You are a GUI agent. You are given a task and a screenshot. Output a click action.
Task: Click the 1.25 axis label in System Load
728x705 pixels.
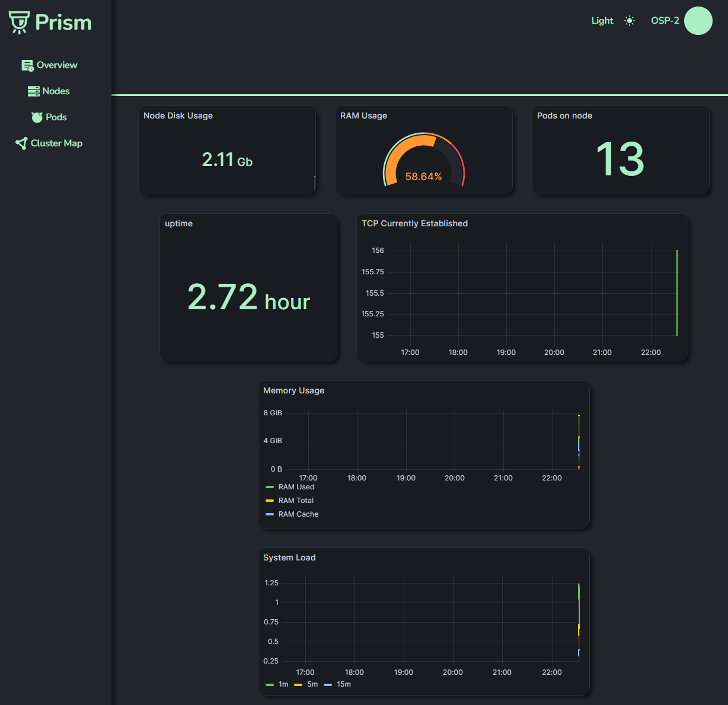(x=271, y=583)
